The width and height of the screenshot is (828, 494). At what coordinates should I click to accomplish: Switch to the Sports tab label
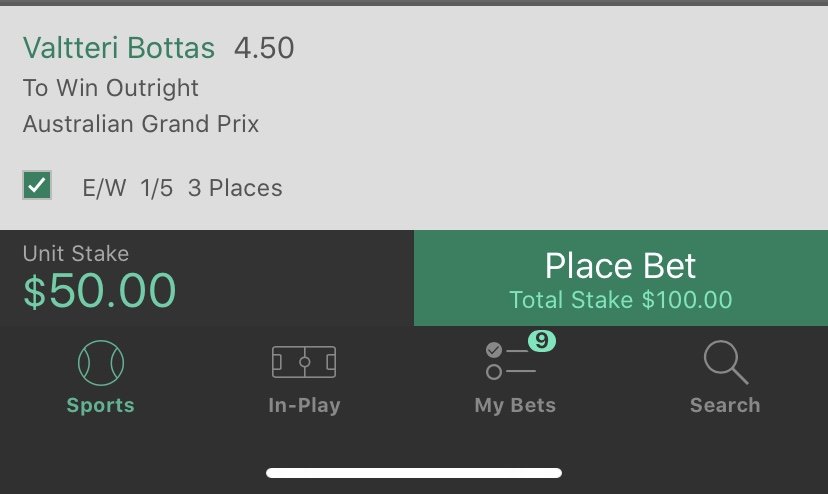click(x=100, y=405)
